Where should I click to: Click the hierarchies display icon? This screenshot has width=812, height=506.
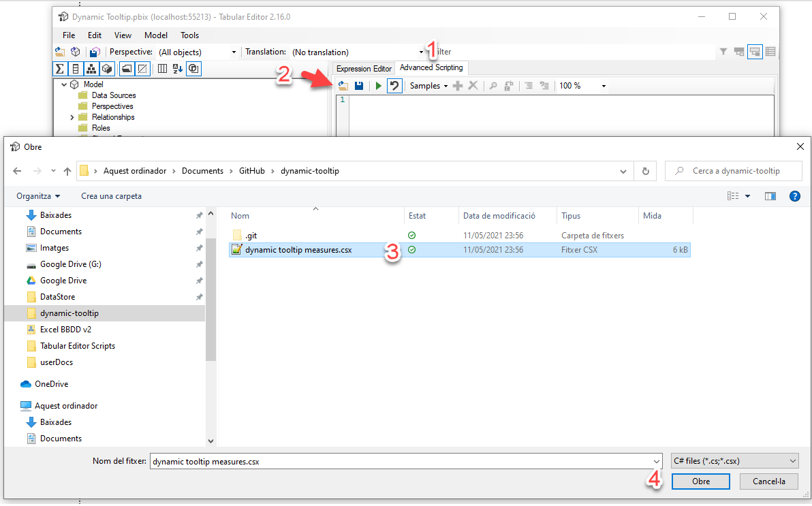91,69
